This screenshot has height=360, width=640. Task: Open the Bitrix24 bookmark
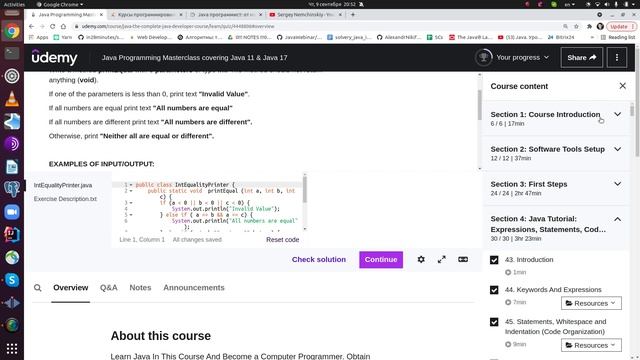coord(561,37)
